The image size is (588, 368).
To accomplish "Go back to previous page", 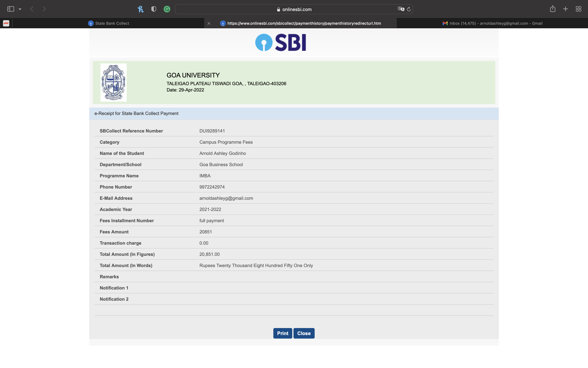I will [32, 9].
